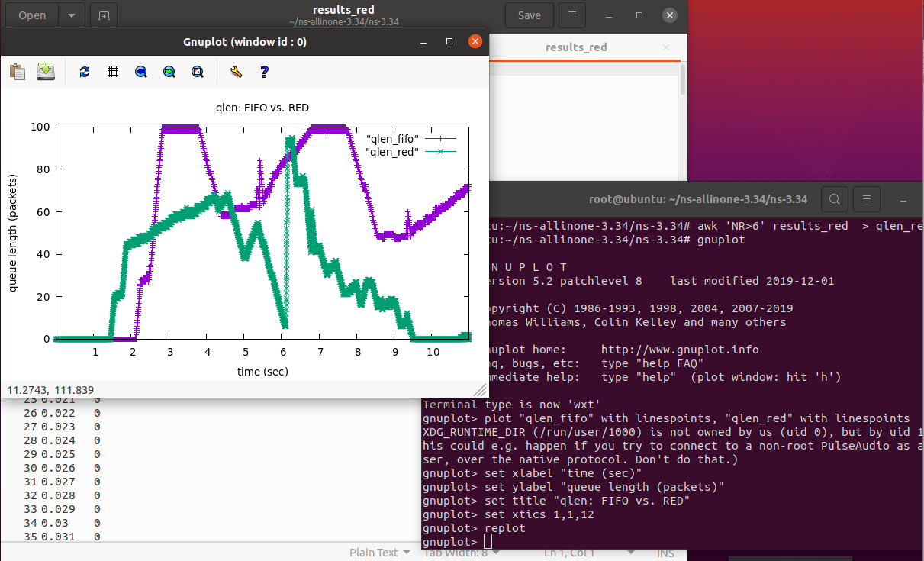The image size is (924, 561).
Task: Export the Gnuplot plot to file
Action: click(47, 72)
